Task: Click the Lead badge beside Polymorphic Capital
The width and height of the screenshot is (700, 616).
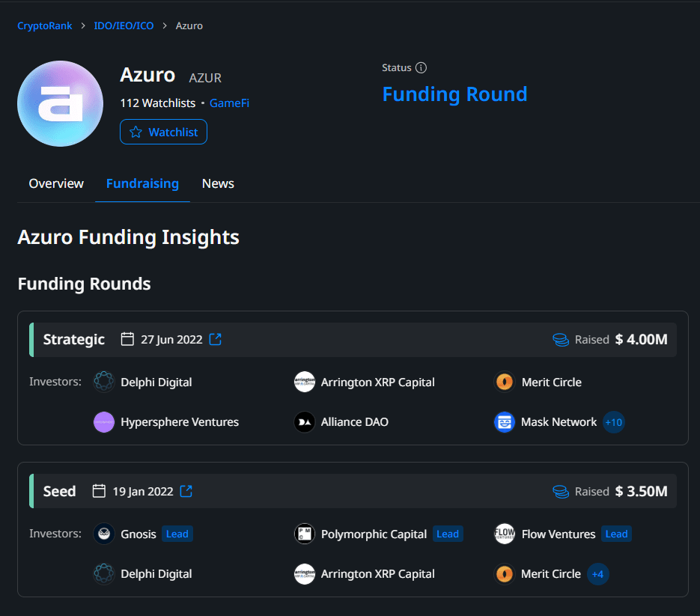Action: point(448,534)
